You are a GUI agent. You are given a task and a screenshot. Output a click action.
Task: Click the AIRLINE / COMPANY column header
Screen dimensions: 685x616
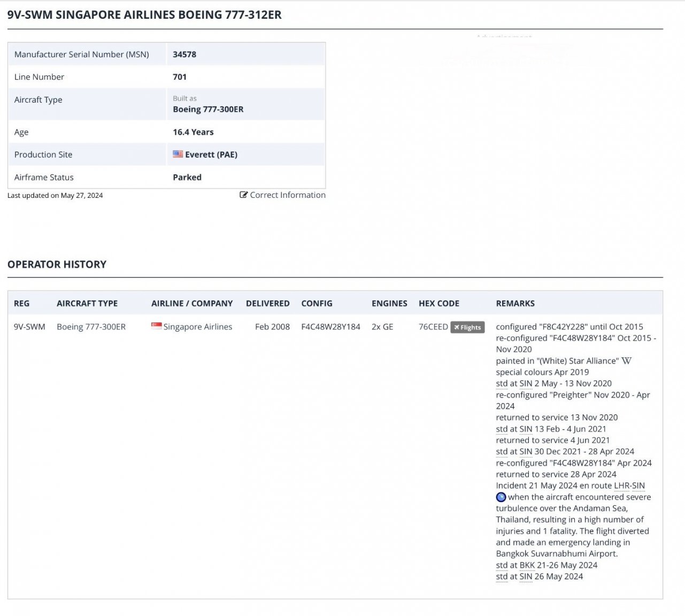coord(192,303)
